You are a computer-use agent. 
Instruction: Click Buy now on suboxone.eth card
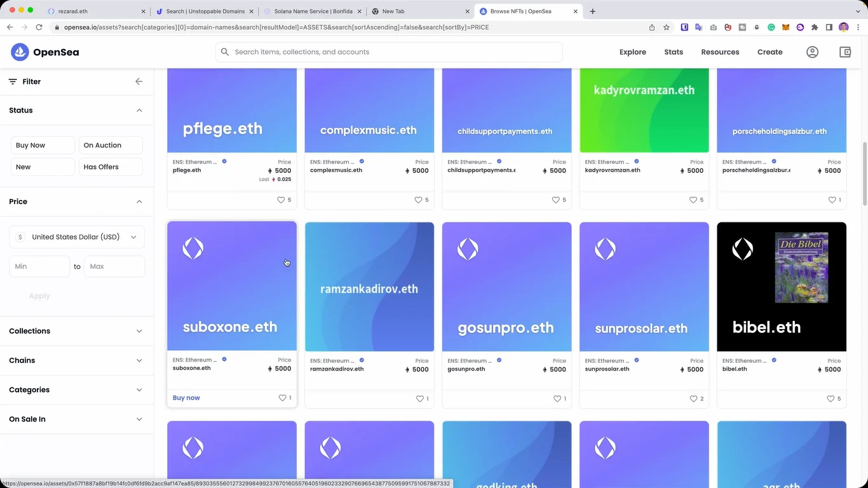tap(186, 398)
